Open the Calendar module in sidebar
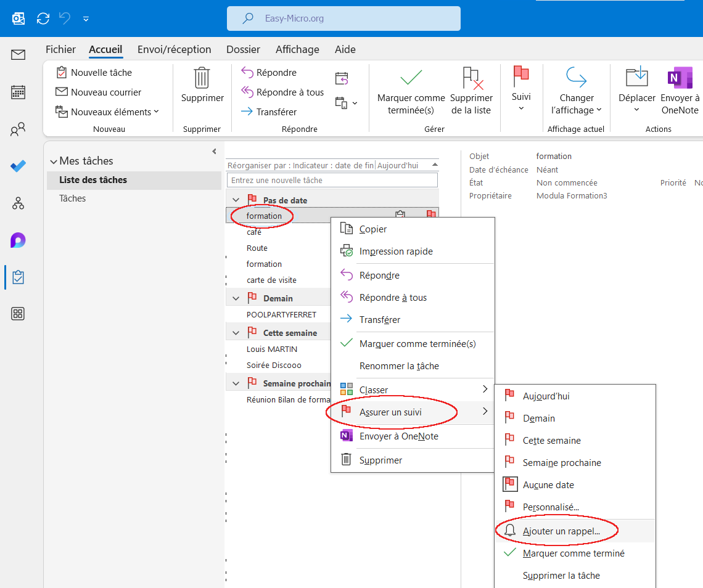 point(18,92)
